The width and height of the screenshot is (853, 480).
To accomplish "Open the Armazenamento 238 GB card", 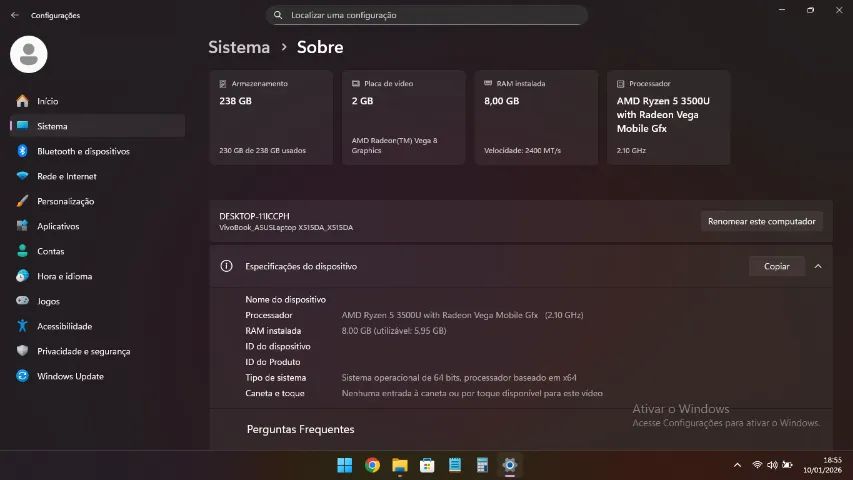I will [x=271, y=118].
